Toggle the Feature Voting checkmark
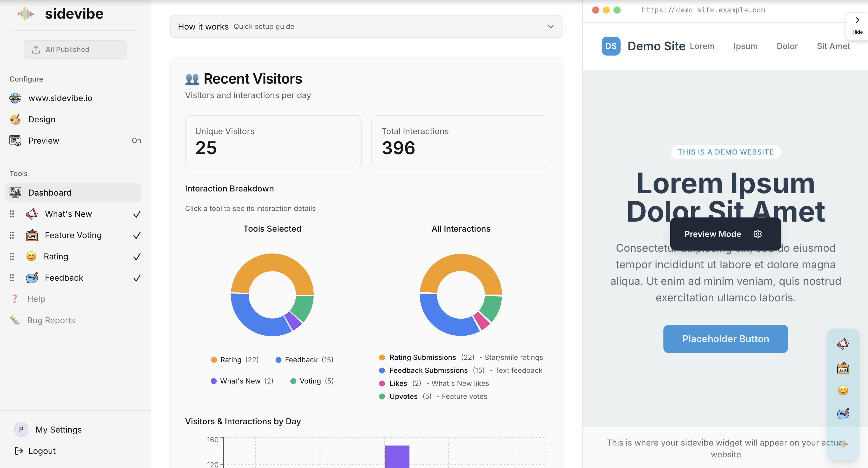 click(137, 235)
